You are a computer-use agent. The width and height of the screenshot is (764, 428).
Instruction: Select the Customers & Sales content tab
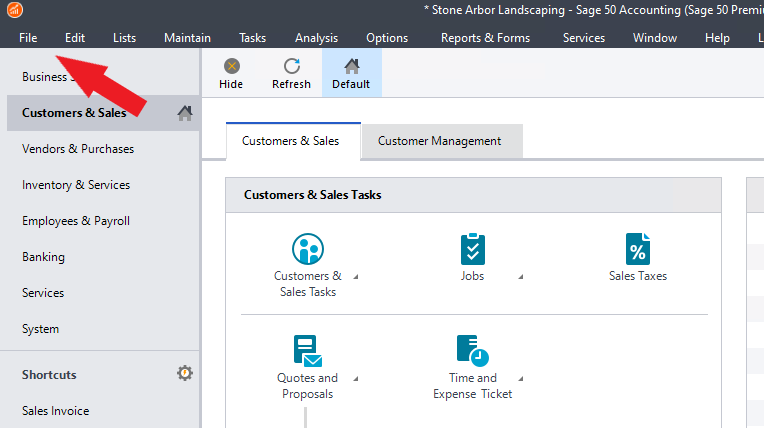tap(293, 141)
